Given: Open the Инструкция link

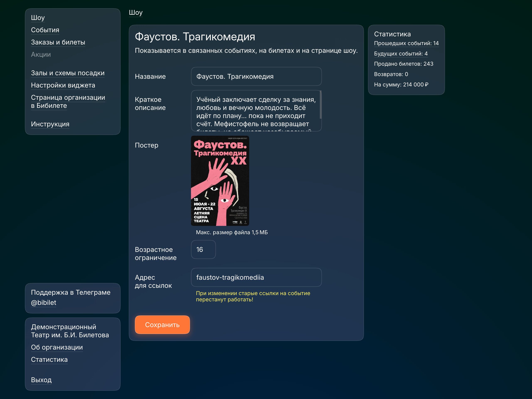Looking at the screenshot, I should tap(50, 124).
